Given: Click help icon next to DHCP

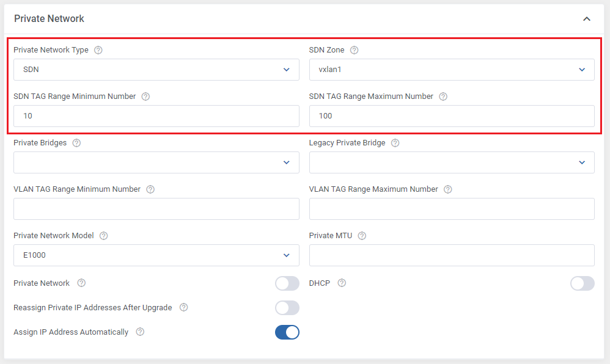Looking at the screenshot, I should pyautogui.click(x=342, y=283).
